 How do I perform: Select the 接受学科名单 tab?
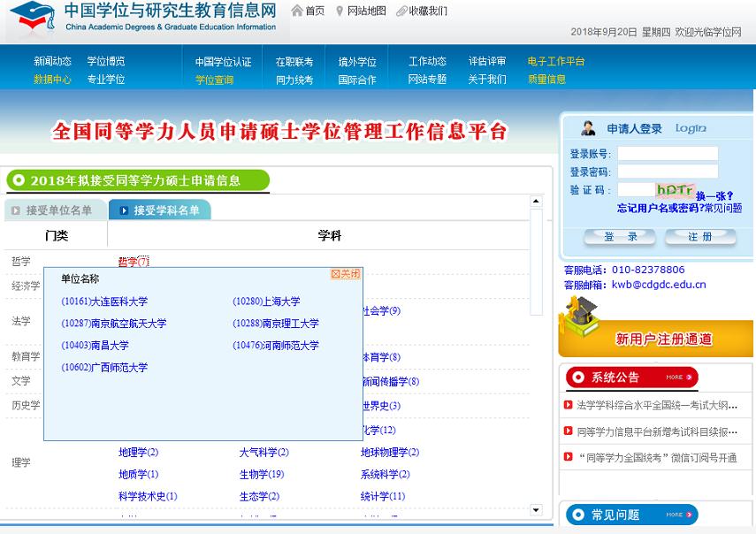[159, 210]
